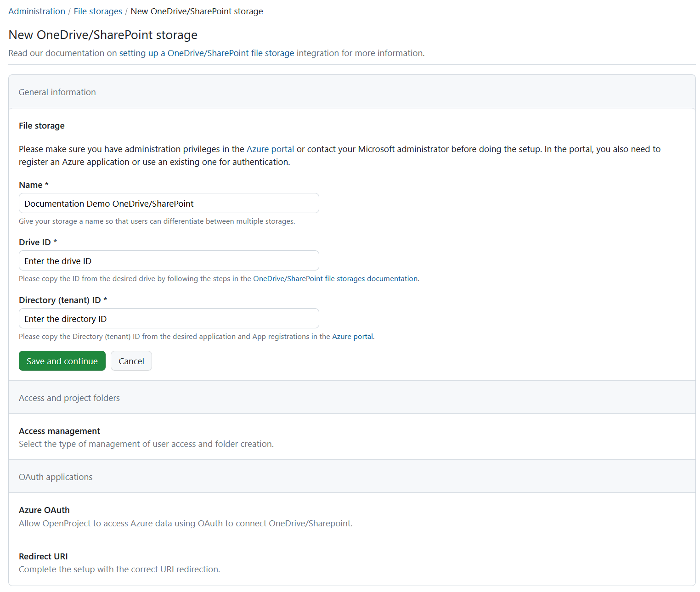The height and width of the screenshot is (592, 700).
Task: Click the General information section header
Action: coord(57,92)
